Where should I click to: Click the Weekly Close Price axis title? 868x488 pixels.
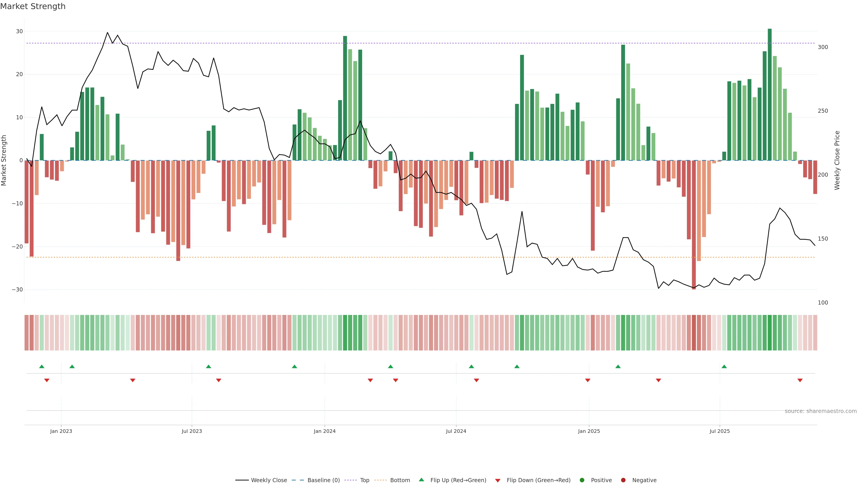[x=837, y=160]
